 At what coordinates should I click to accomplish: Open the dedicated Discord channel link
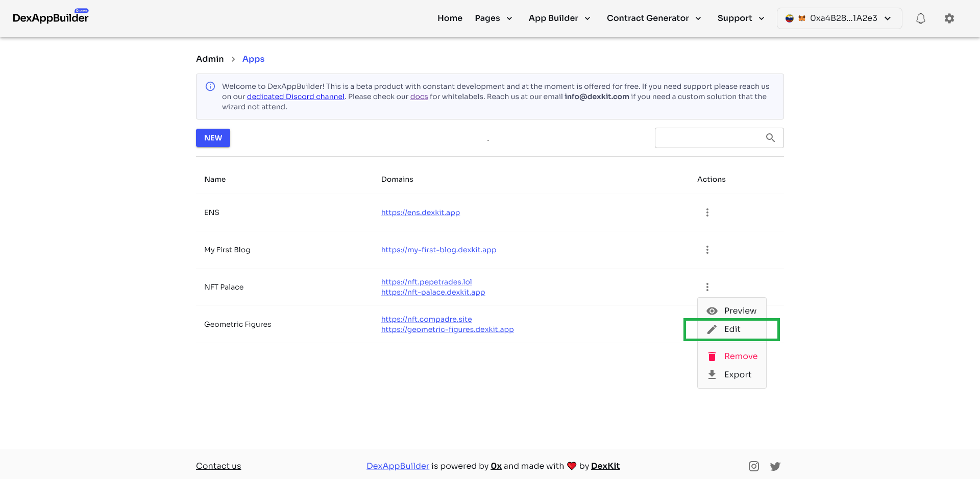pos(296,97)
